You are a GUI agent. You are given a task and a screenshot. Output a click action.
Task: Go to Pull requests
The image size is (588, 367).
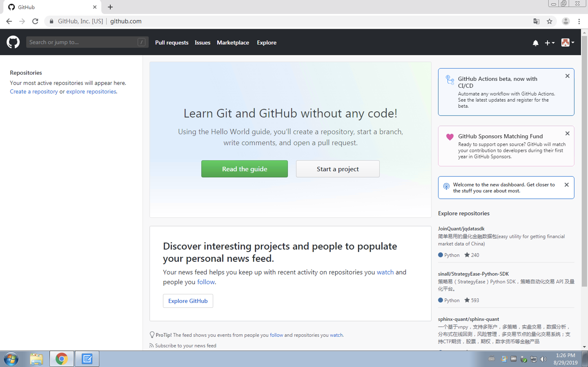point(171,42)
